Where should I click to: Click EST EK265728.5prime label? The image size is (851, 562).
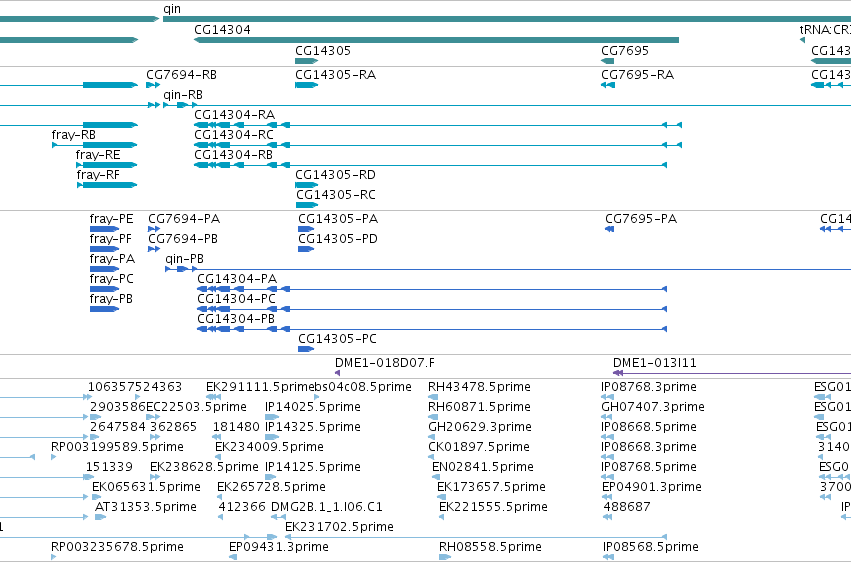pos(271,487)
